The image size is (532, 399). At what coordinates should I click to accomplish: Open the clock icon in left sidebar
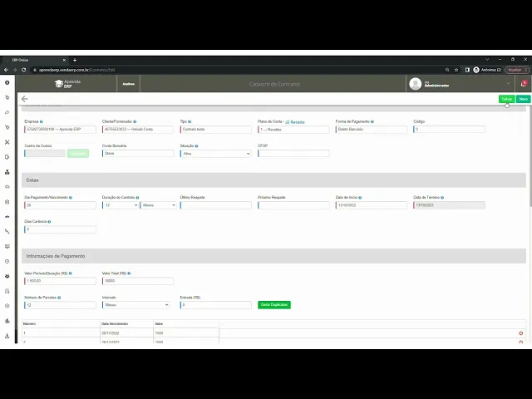pyautogui.click(x=7, y=261)
